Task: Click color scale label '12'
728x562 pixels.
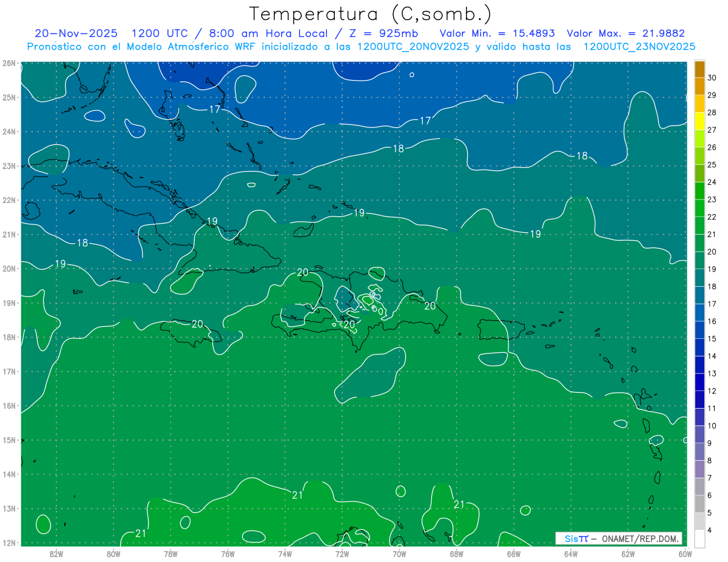Action: pyautogui.click(x=712, y=391)
